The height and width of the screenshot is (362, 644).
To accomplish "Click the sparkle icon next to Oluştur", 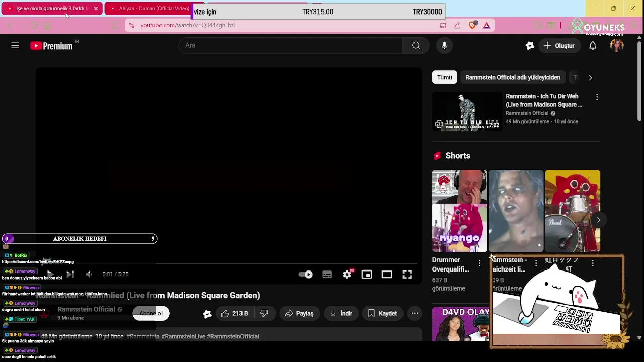I will [530, 46].
